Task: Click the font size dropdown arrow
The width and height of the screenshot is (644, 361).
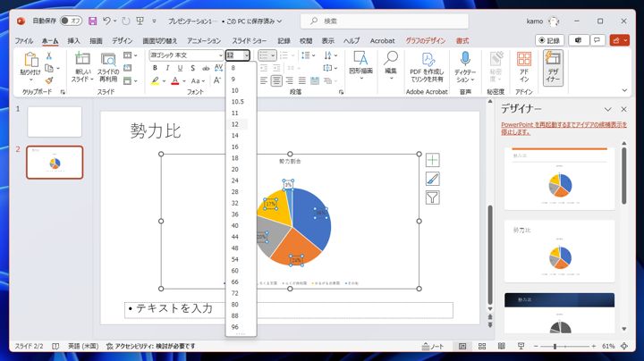Action: click(x=246, y=55)
